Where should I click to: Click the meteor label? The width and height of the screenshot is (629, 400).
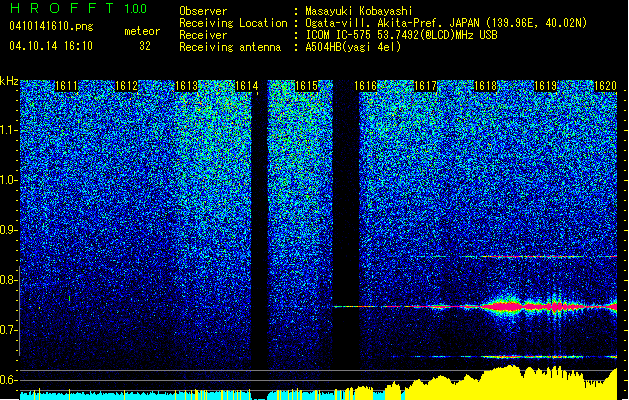pos(142,31)
